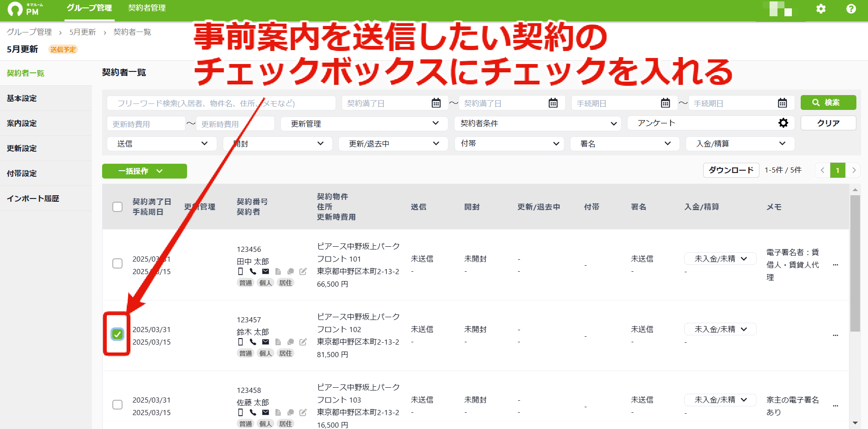The height and width of the screenshot is (429, 868).
Task: Expand the 開封 filter dropdown
Action: (x=278, y=144)
